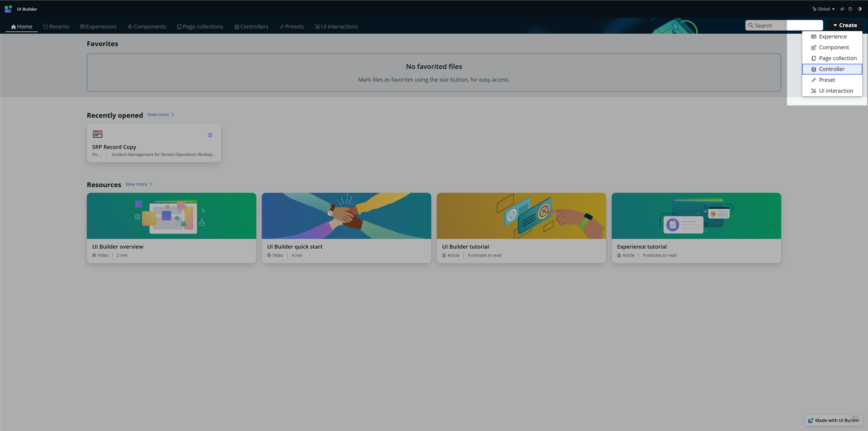Click the SRP Record Copy page icon

[97, 134]
